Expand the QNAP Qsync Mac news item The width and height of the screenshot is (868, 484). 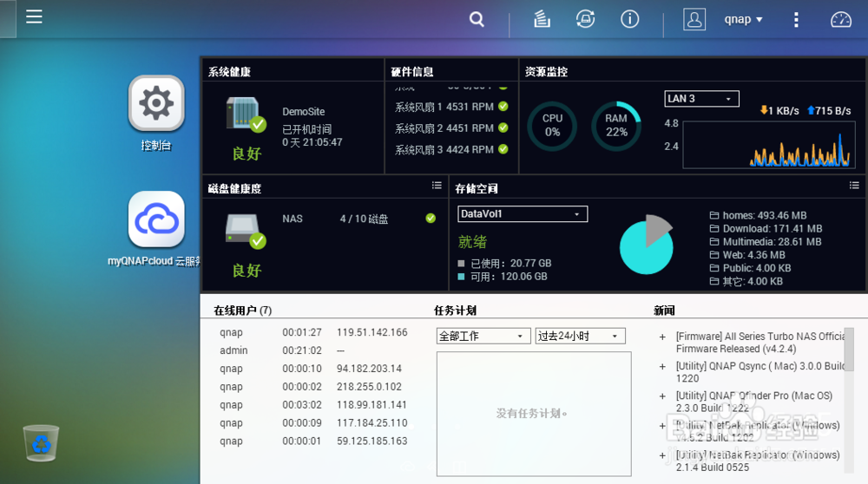click(x=662, y=367)
